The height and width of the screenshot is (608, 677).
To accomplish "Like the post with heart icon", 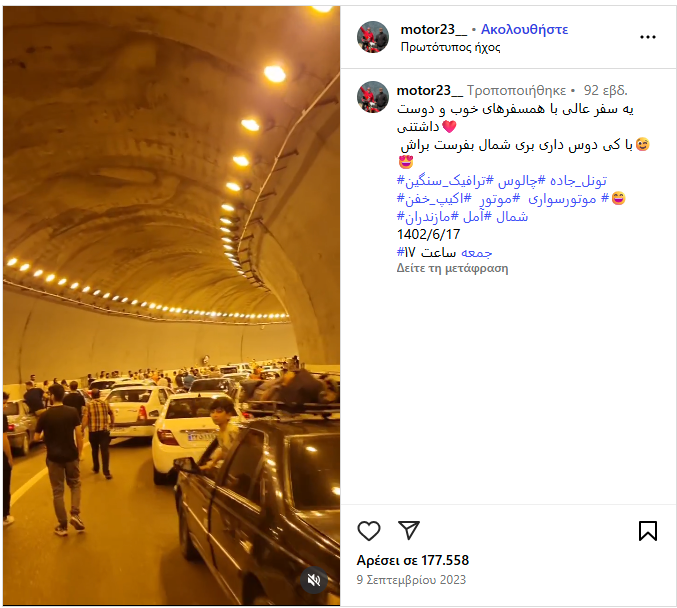I will [x=369, y=531].
